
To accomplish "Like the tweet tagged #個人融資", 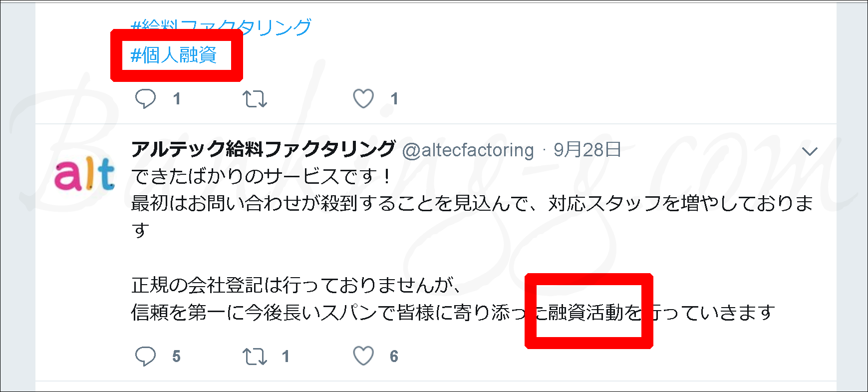I will point(363,98).
